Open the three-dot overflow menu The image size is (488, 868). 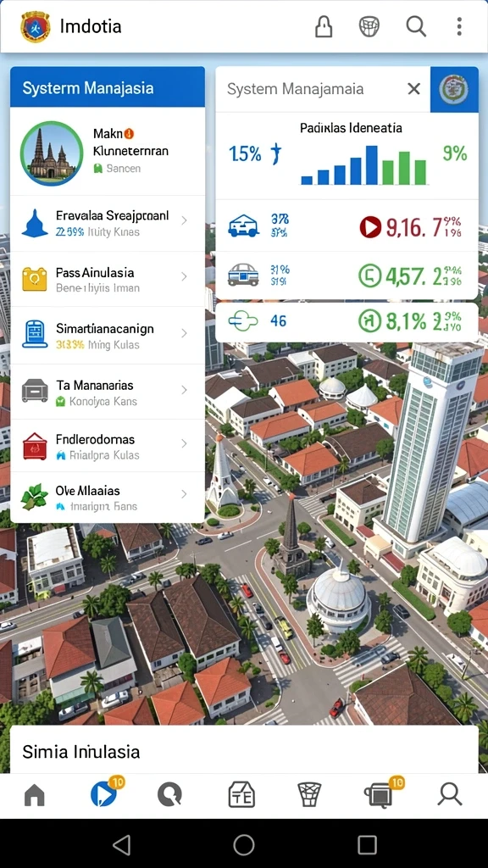pyautogui.click(x=459, y=26)
